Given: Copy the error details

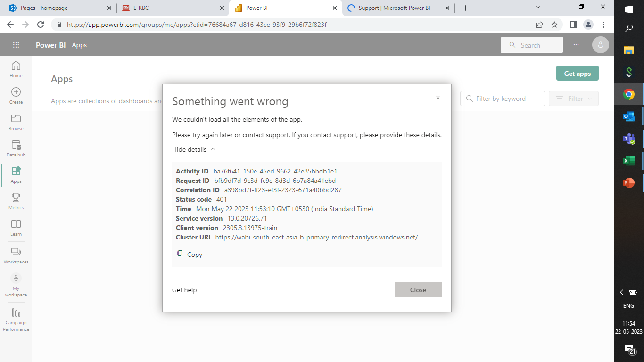Looking at the screenshot, I should [190, 255].
